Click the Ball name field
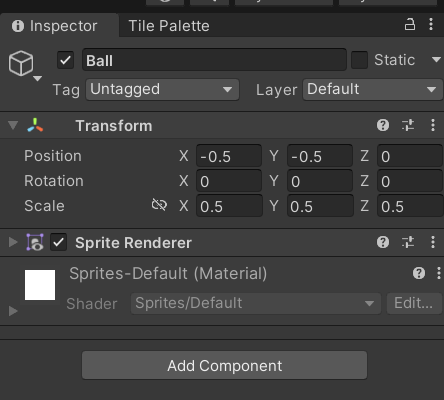Screen dimensions: 444x400 click(x=214, y=60)
